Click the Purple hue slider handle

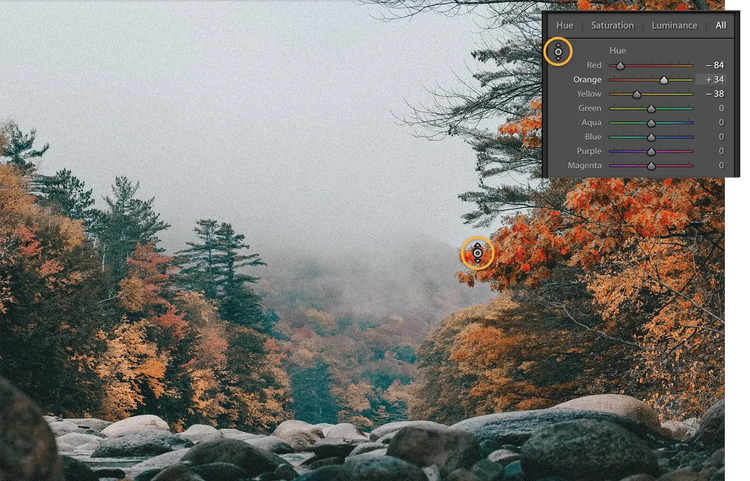click(x=651, y=151)
